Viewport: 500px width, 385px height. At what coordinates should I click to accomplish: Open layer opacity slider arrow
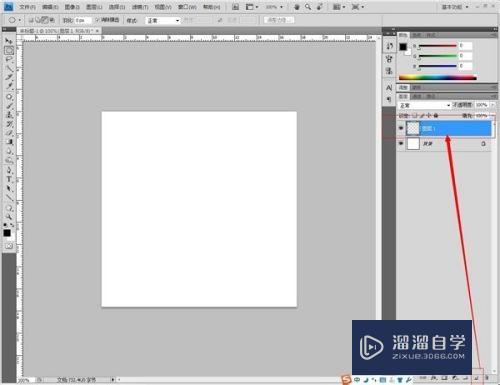(492, 105)
